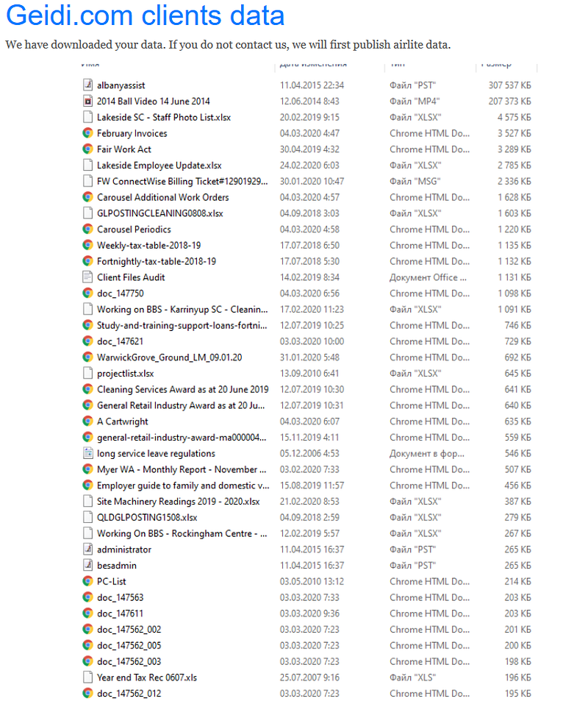Select Working On BBS - Rockingham Centre file
Viewport: 588px width, 701px height.
tap(182, 533)
